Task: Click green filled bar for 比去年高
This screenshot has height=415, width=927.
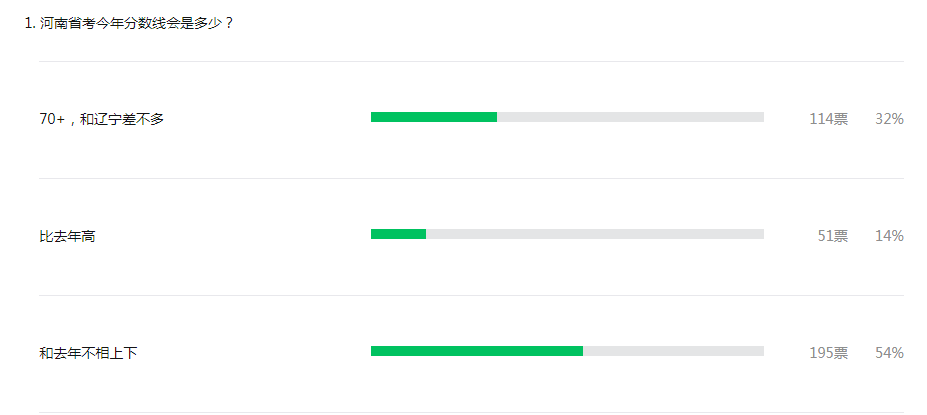Action: [x=398, y=234]
